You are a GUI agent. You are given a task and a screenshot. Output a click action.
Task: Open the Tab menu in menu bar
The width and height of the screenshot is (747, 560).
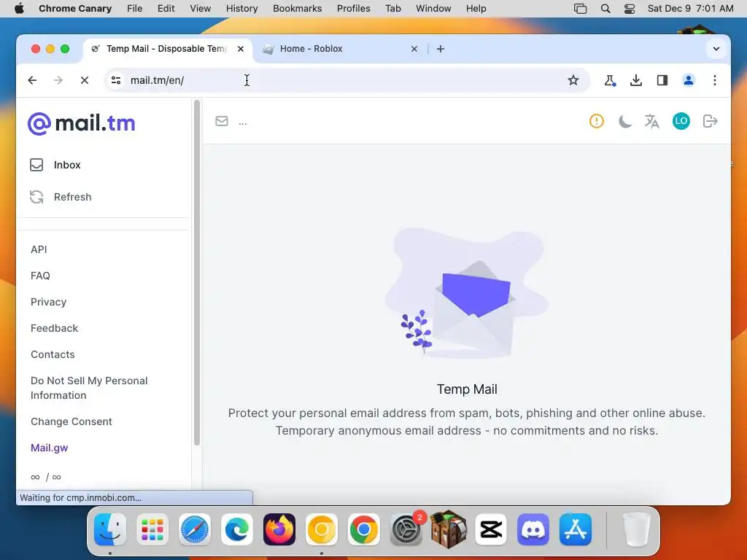tap(393, 9)
